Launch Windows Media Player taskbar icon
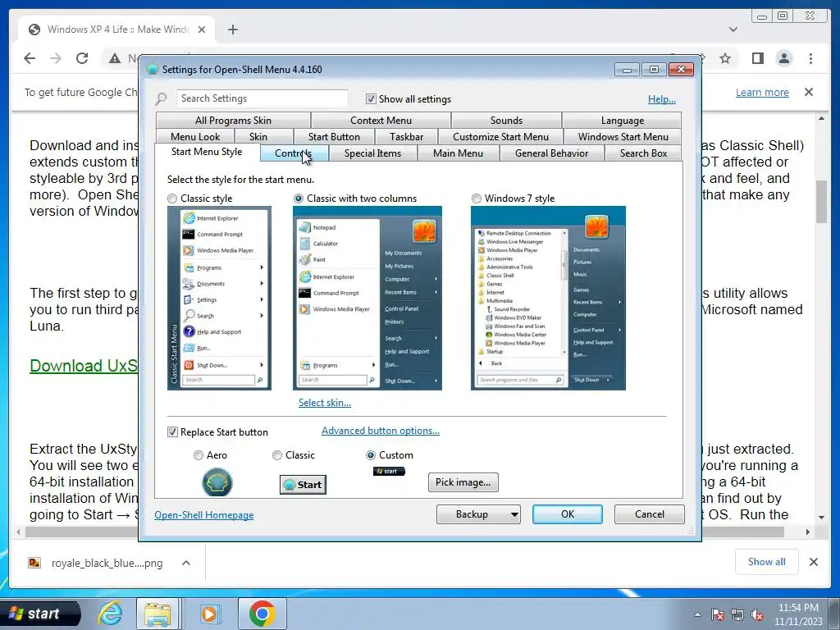 click(x=209, y=614)
